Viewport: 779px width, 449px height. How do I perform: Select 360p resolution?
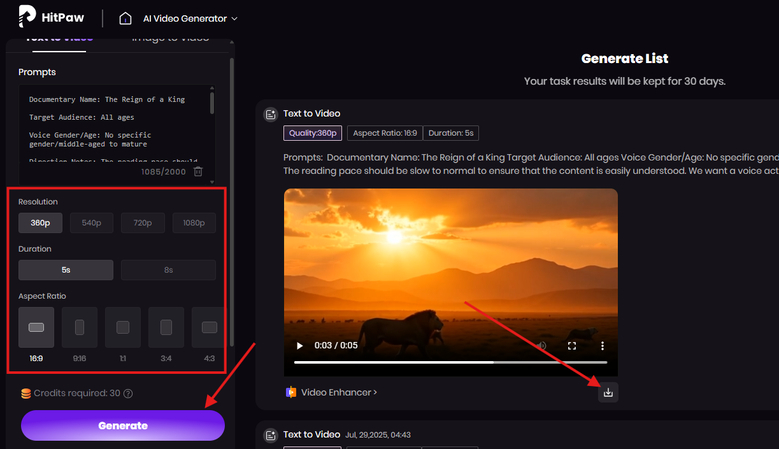pos(40,223)
